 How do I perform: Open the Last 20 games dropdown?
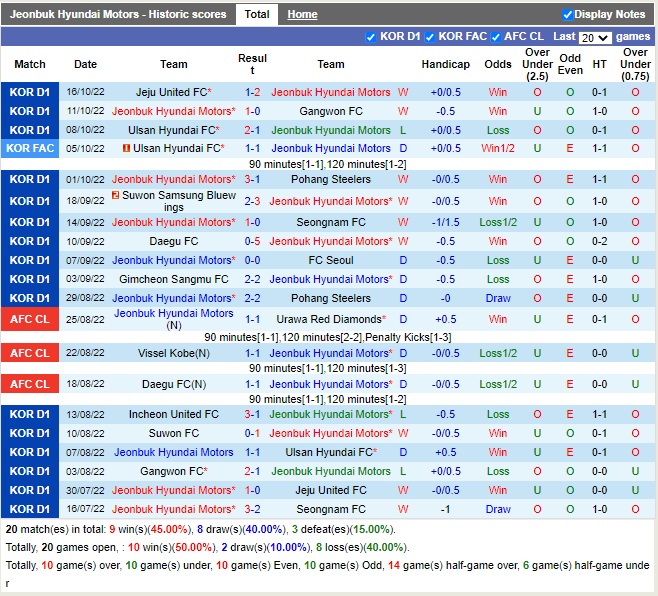[x=594, y=38]
